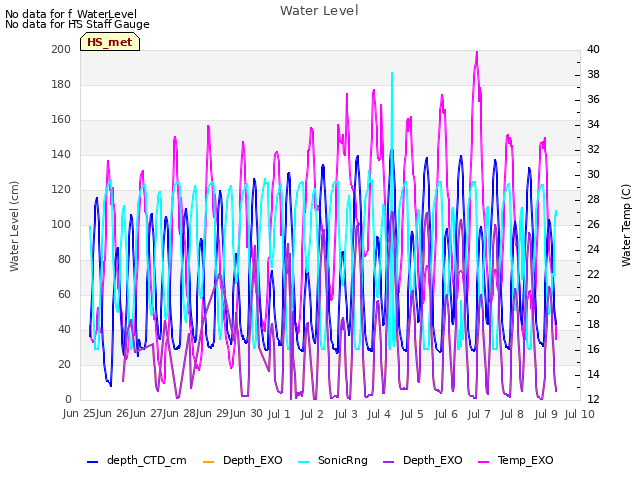The height and width of the screenshot is (480, 640).
Task: Select the Water Level chart title
Action: click(x=319, y=11)
